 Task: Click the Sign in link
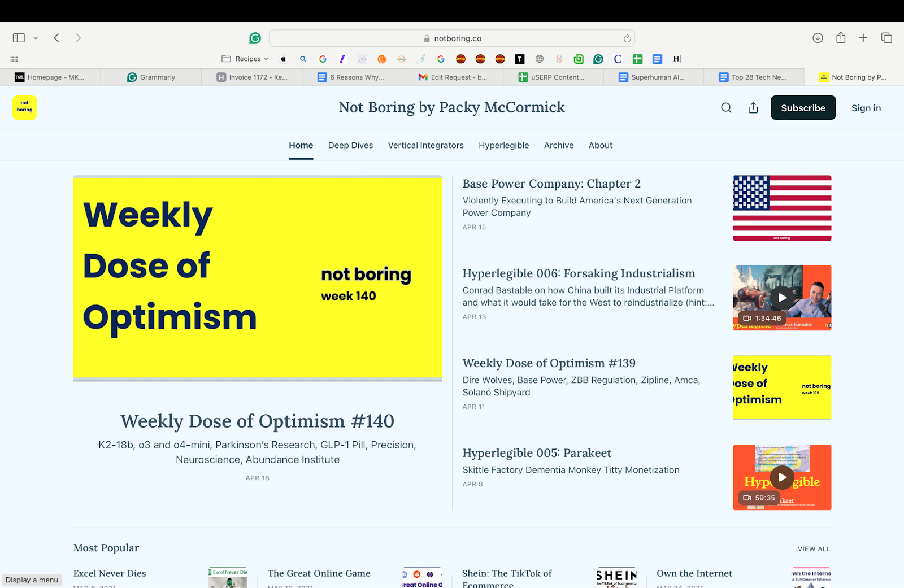coord(866,108)
